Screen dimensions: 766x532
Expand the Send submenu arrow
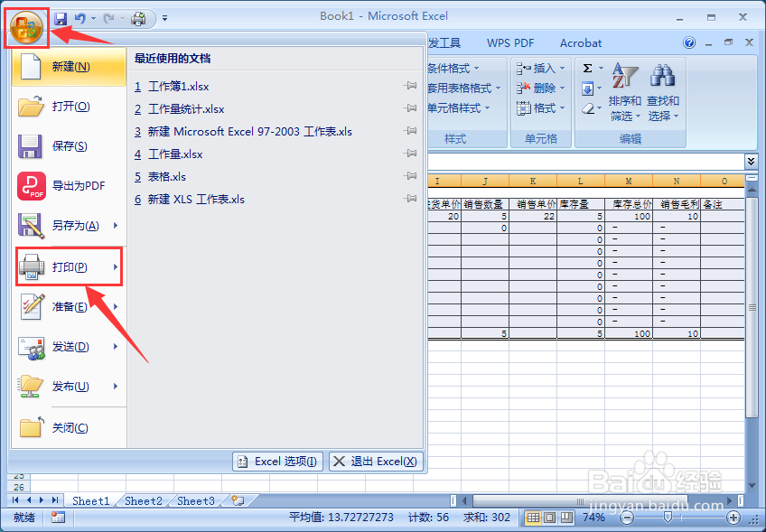tap(116, 346)
